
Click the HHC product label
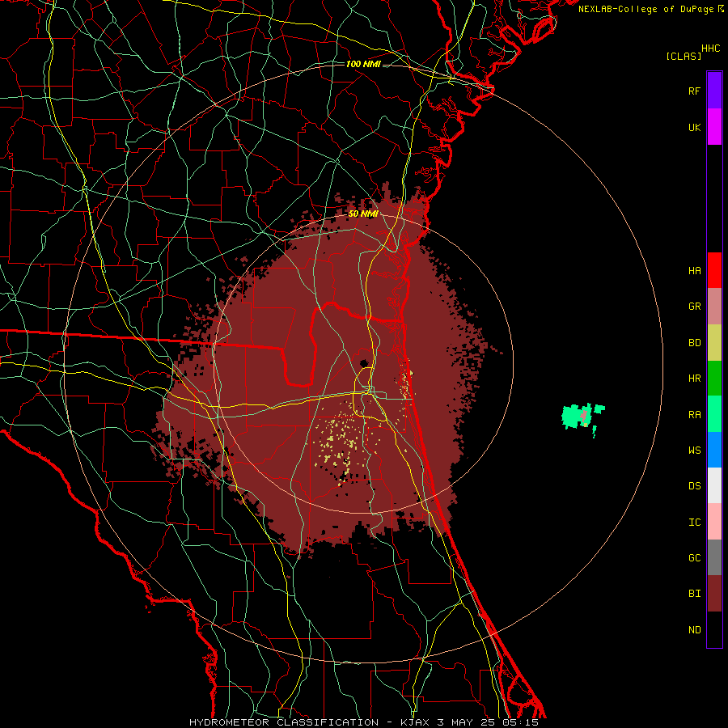[711, 49]
